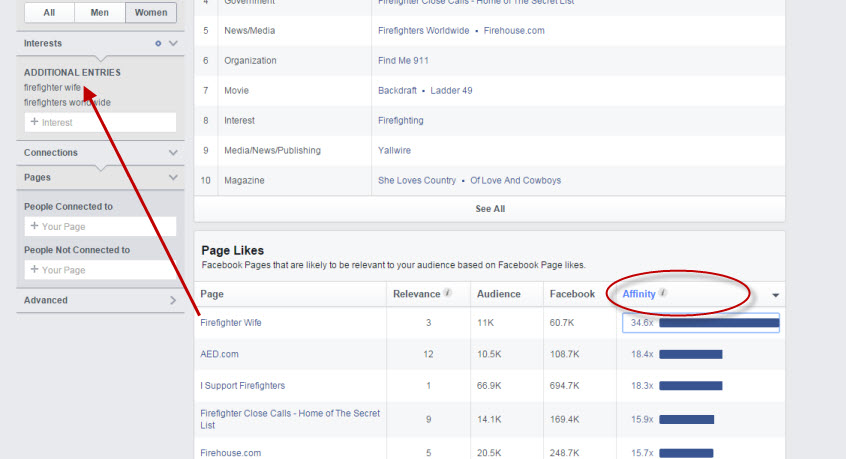Sort table by the Audience column header
This screenshot has height=459, width=846.
pyautogui.click(x=499, y=294)
